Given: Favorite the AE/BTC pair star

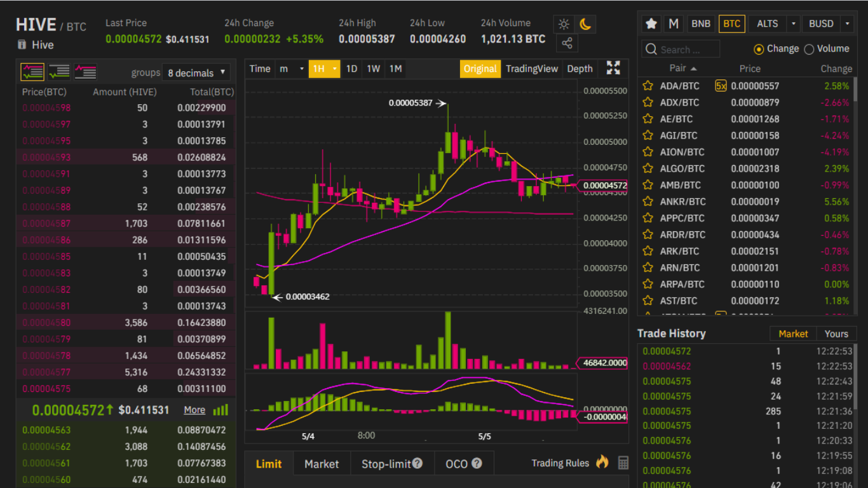Looking at the screenshot, I should pos(648,119).
